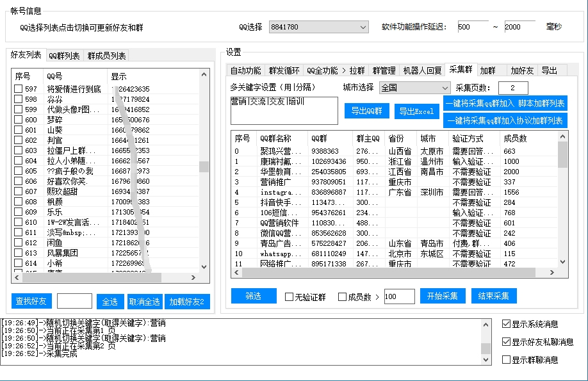Screen dimensions: 588x381
Task: Click friend list horizontal scroll right arrow
Action: (193, 277)
